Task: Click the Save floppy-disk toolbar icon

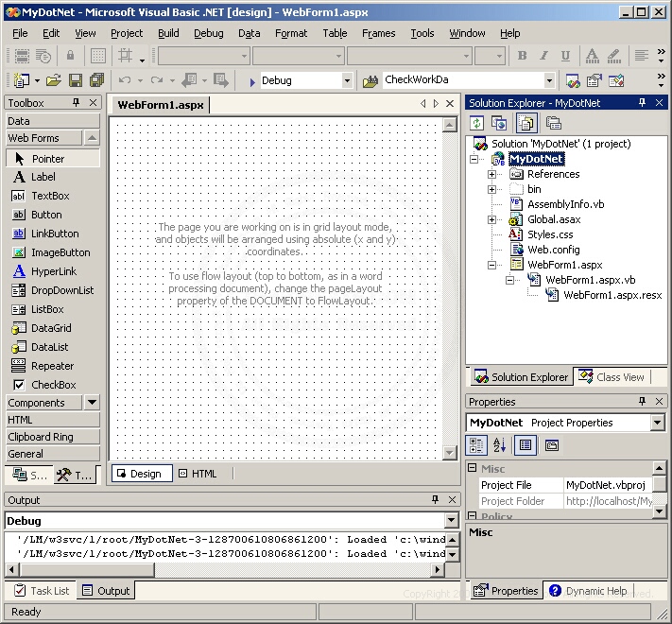Action: pos(76,80)
